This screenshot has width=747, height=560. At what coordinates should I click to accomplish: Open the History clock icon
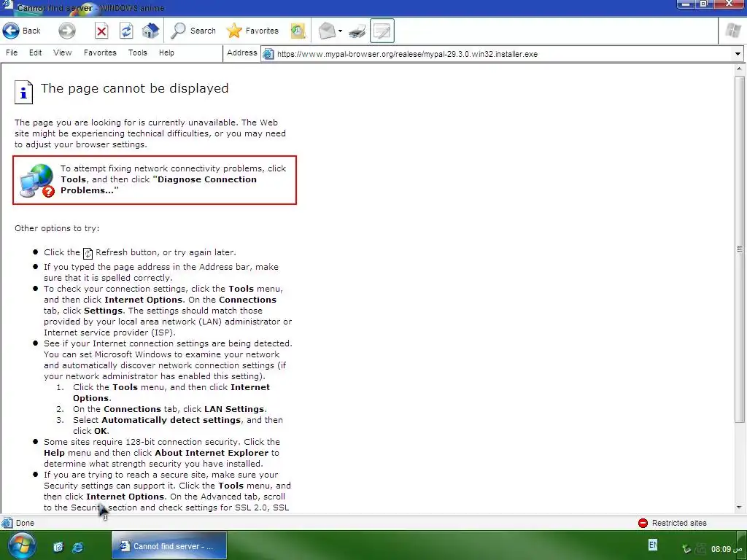coord(298,31)
